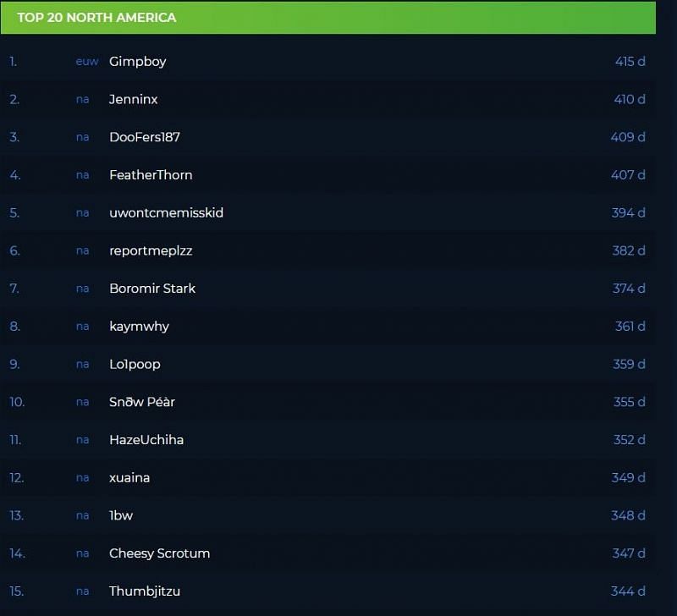677x616 pixels.
Task: Click the HazeUchiha username
Action: coord(146,440)
